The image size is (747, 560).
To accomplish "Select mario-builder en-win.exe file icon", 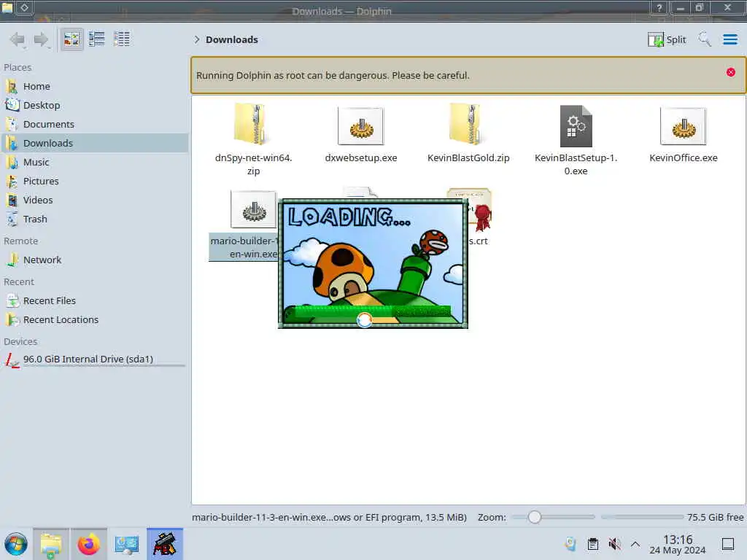I will point(254,209).
